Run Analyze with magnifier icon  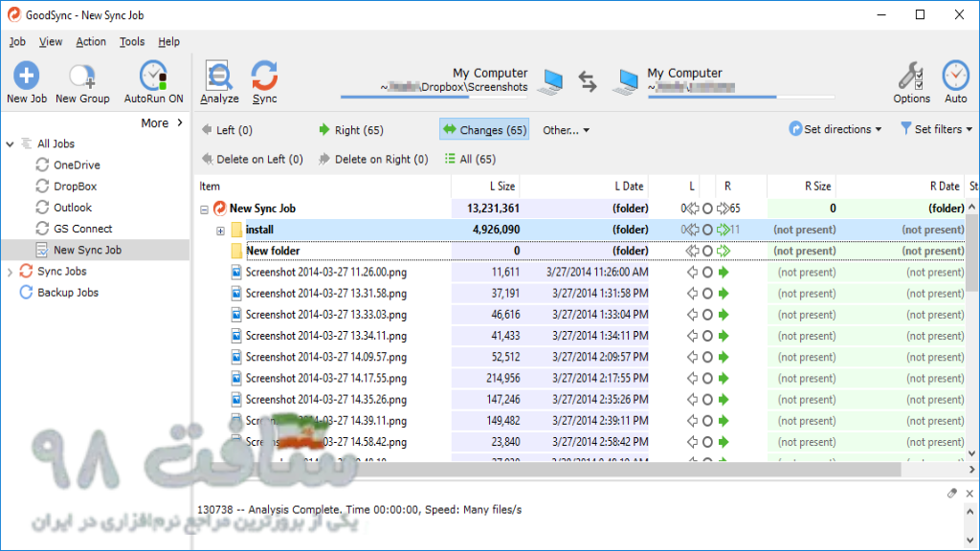[x=219, y=77]
